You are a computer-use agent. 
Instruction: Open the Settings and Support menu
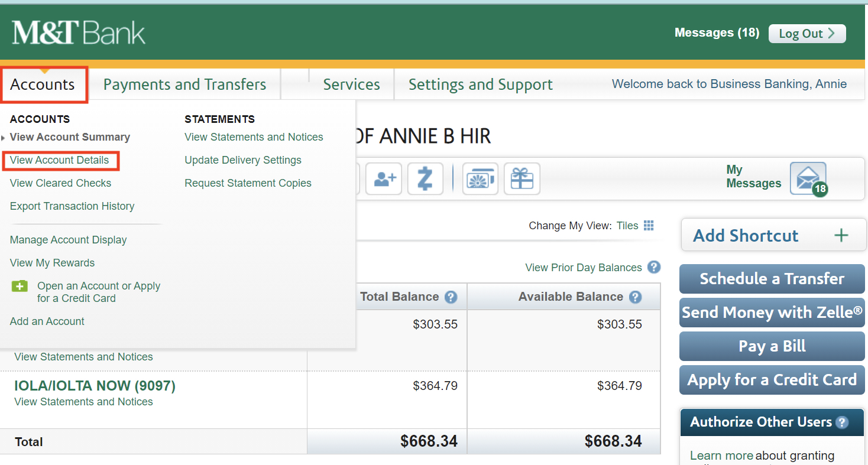click(480, 84)
